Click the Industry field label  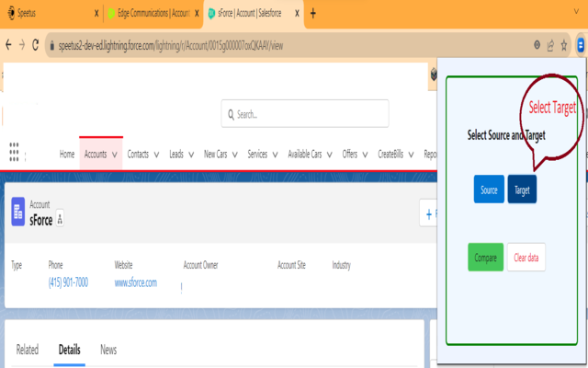pyautogui.click(x=341, y=265)
